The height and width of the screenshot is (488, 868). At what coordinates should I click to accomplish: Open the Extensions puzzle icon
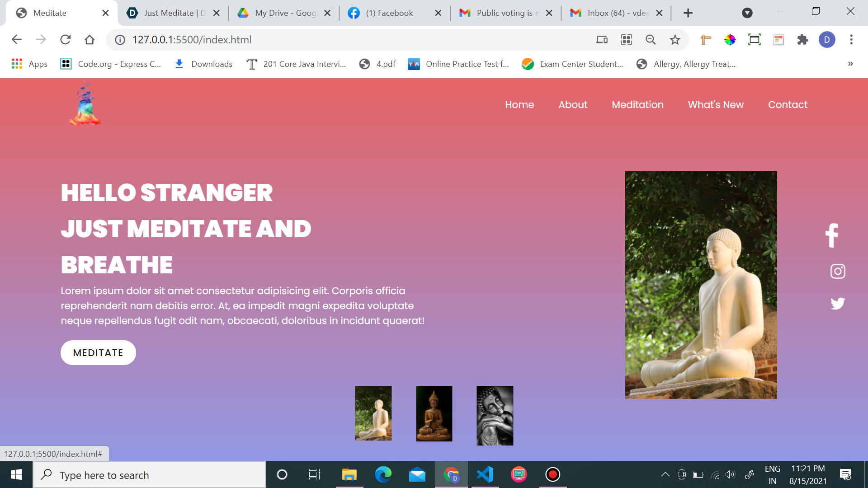(x=802, y=40)
